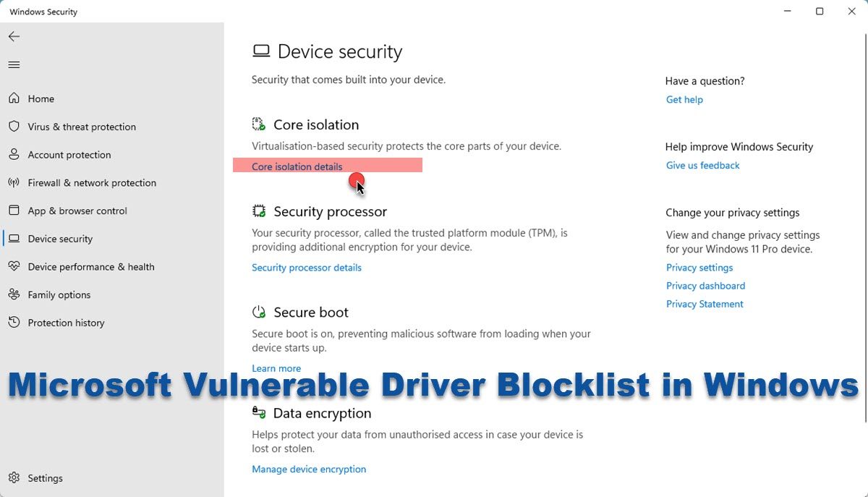The image size is (868, 497).
Task: Open Security processor details link
Action: click(307, 268)
